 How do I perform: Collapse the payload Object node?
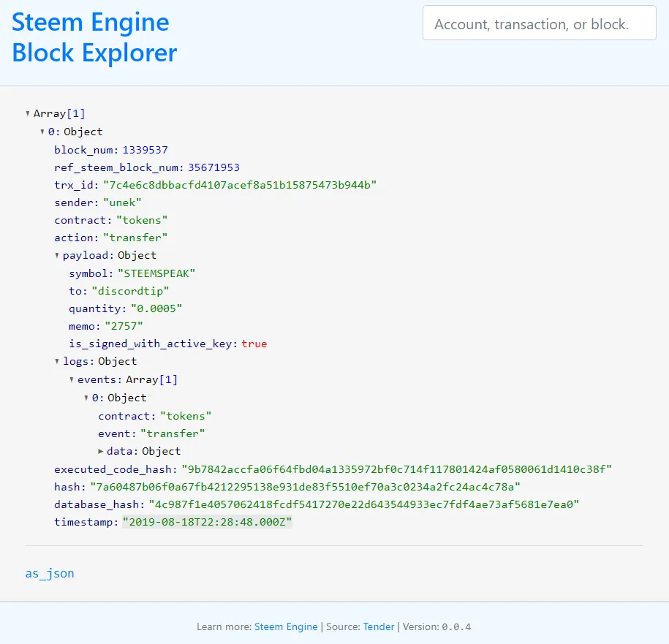click(x=57, y=255)
